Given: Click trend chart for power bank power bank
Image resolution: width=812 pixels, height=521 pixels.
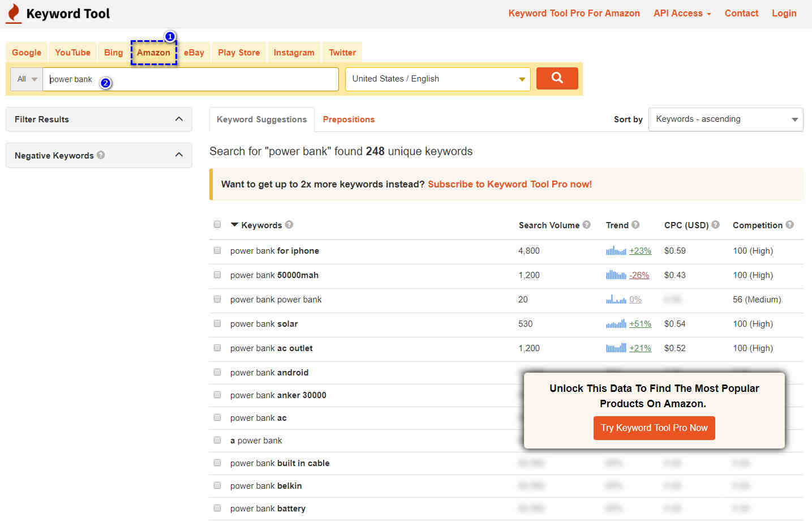Looking at the screenshot, I should coord(616,299).
